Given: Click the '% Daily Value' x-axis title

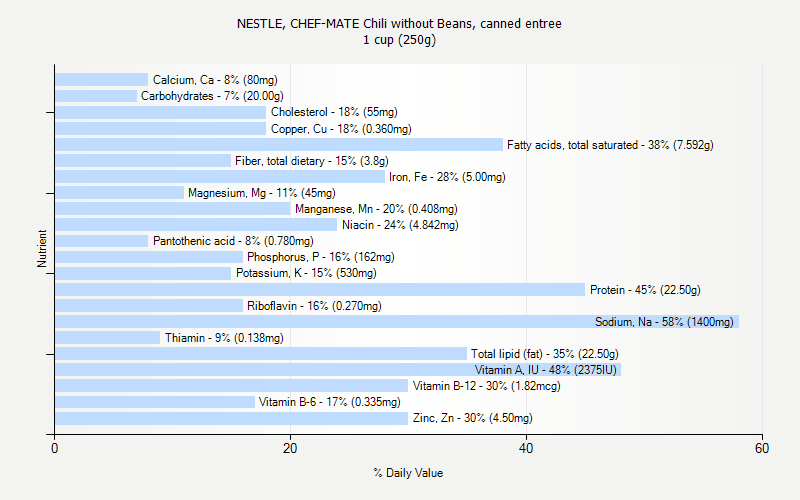Looking at the screenshot, I should 408,473.
